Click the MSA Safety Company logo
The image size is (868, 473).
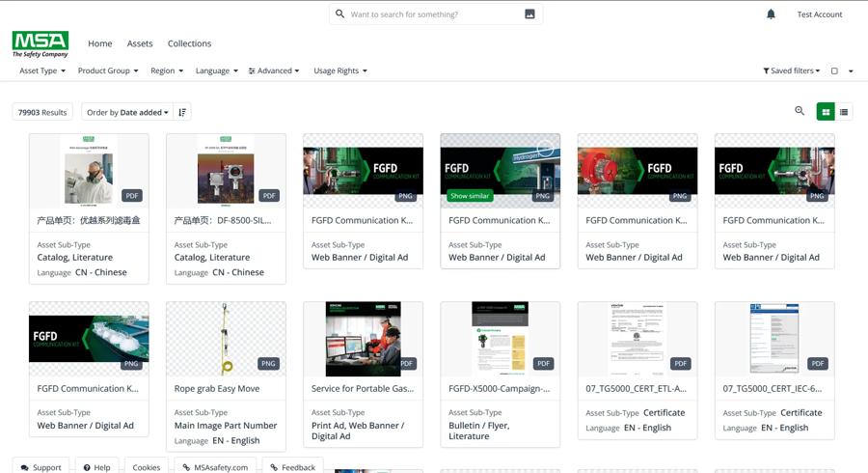(x=41, y=44)
